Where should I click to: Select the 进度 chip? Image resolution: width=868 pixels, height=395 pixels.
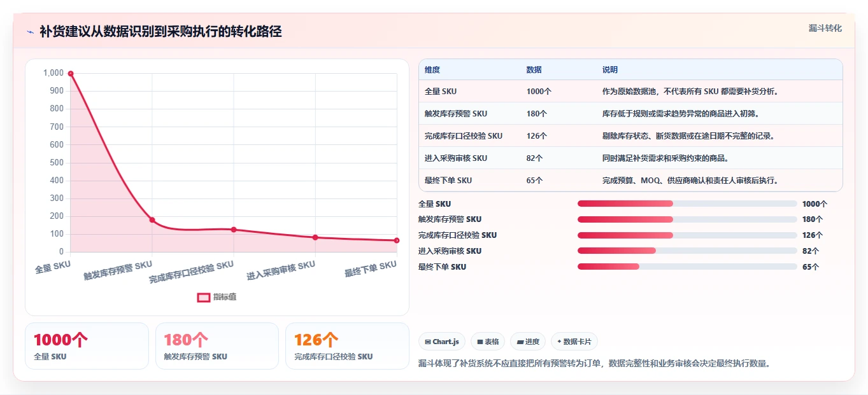pos(528,342)
